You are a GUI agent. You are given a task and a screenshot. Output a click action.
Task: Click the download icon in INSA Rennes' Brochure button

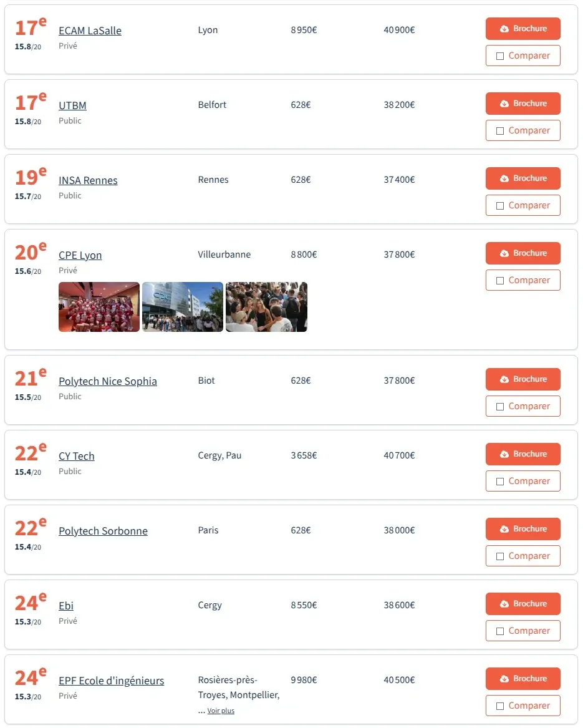504,178
